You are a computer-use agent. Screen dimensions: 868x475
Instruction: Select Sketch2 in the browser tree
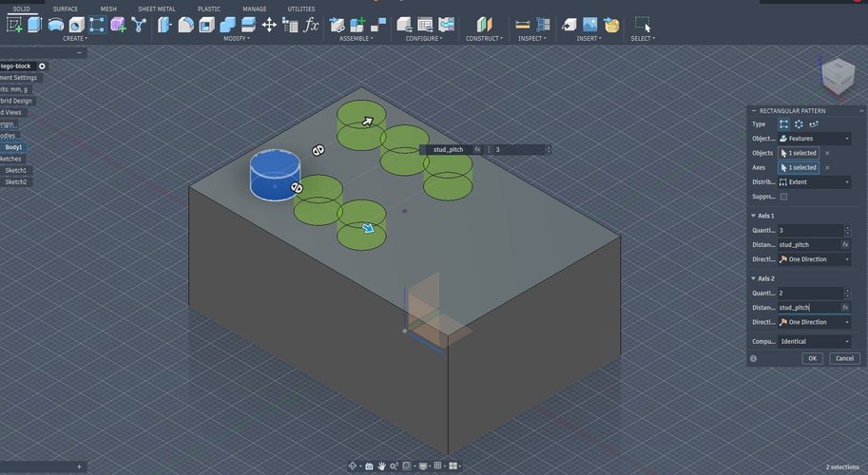[x=15, y=182]
